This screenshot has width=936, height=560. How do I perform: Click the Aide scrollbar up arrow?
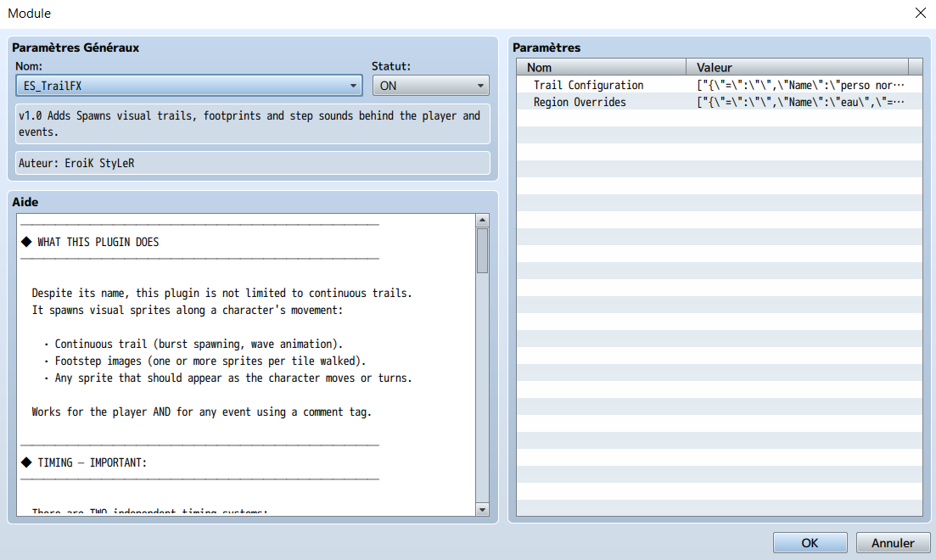(x=482, y=221)
